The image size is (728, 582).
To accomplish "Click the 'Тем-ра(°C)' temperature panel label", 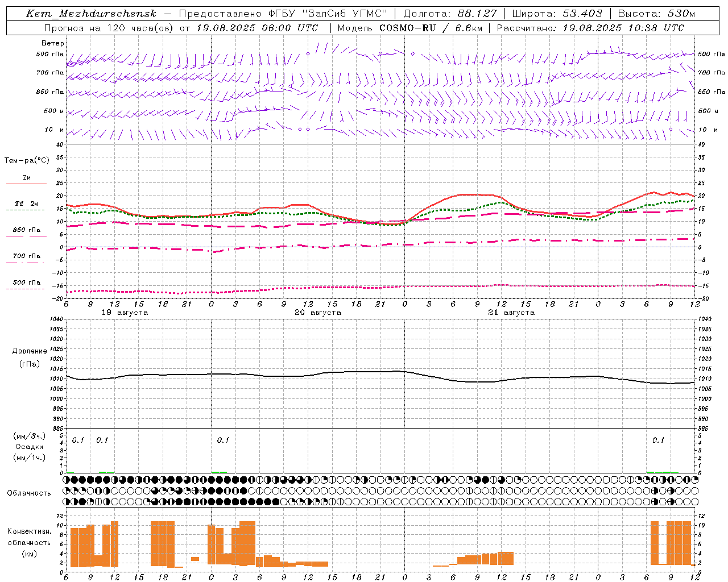I will (27, 161).
